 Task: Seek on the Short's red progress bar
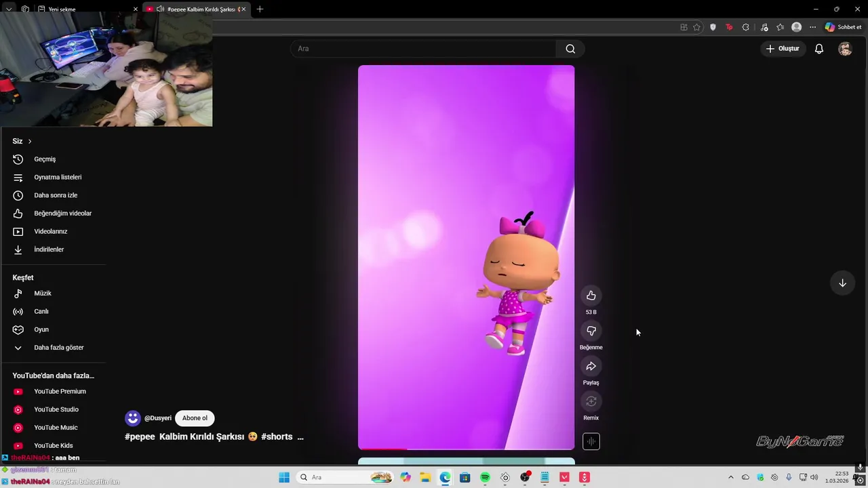(466, 448)
